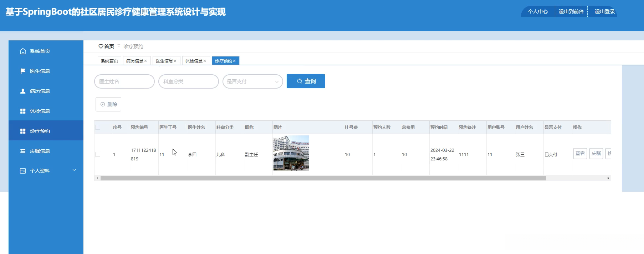Click the horizontal scrollbar thumb under the table
Viewport: 644px width, 254px height.
point(323,178)
